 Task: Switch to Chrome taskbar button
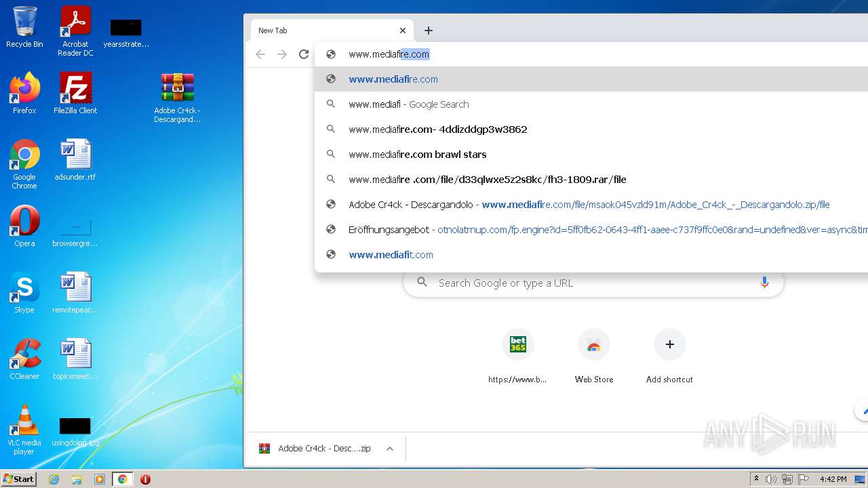point(123,479)
